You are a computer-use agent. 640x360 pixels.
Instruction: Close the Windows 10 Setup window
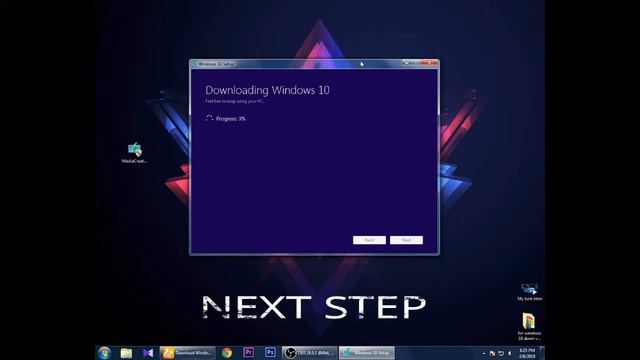coord(429,63)
